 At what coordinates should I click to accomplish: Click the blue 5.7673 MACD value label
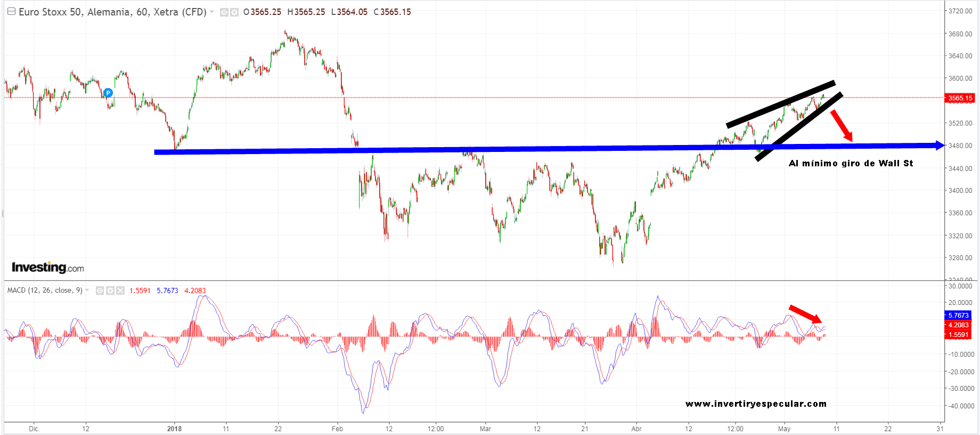click(x=958, y=316)
